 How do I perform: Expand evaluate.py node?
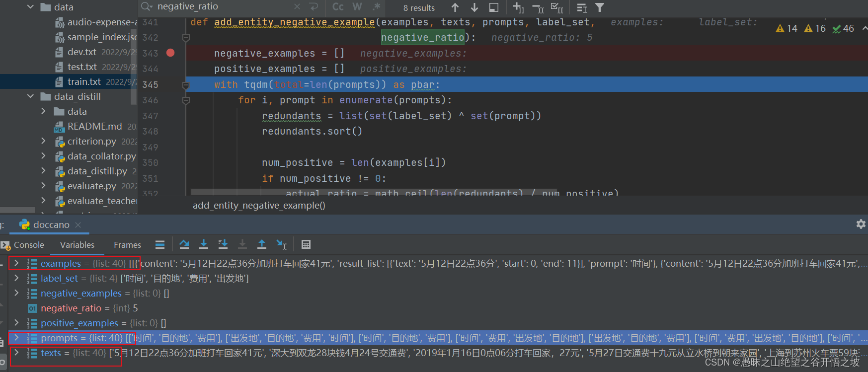click(x=44, y=186)
